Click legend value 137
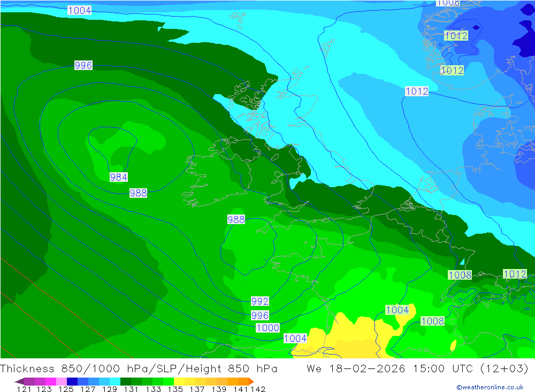This screenshot has height=392, width=535. click(197, 389)
